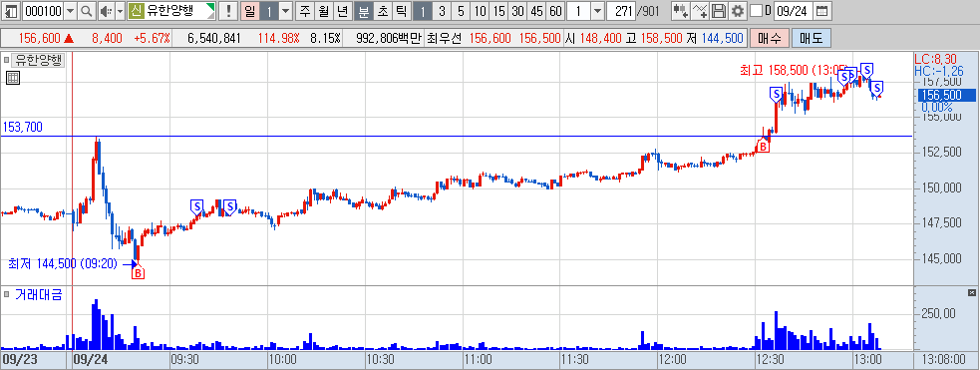980x370 pixels.
Task: Open the interval dropdown after 60
Action: [597, 11]
